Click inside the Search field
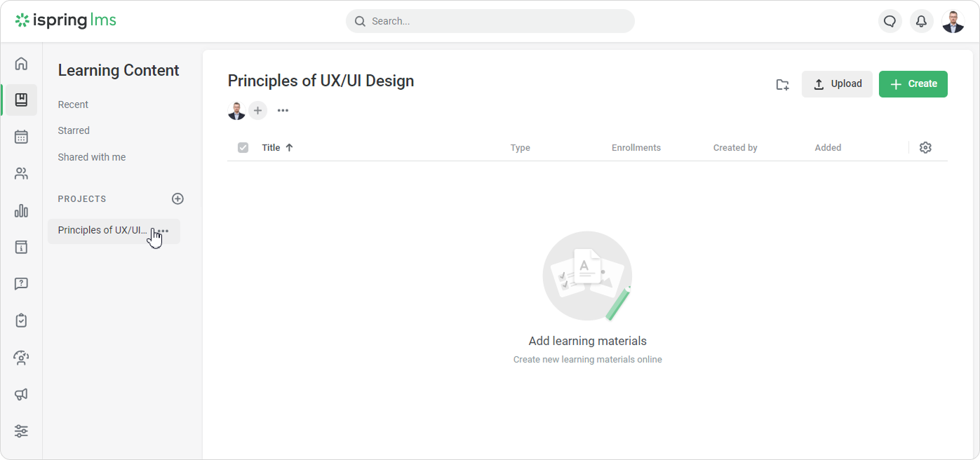980x460 pixels. click(x=490, y=21)
